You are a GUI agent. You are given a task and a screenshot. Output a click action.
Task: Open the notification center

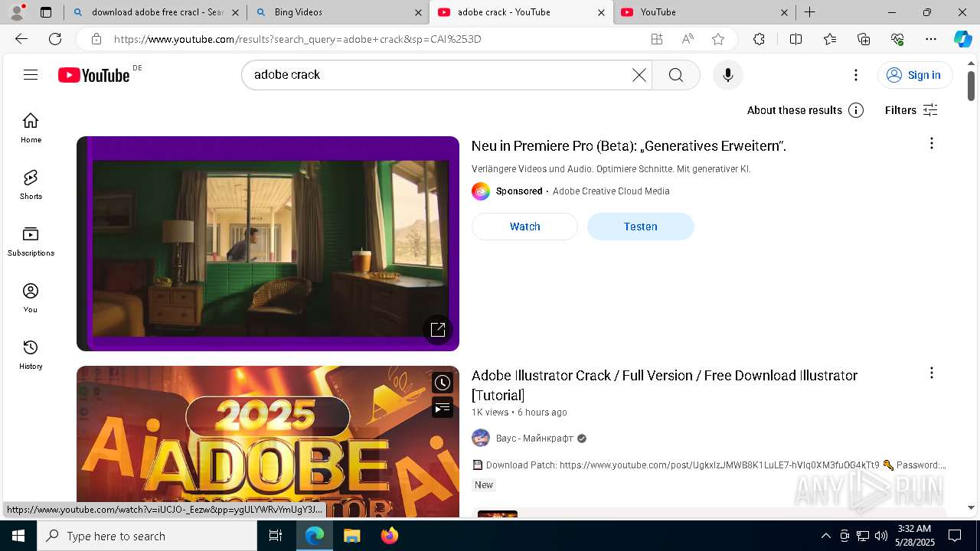point(955,536)
